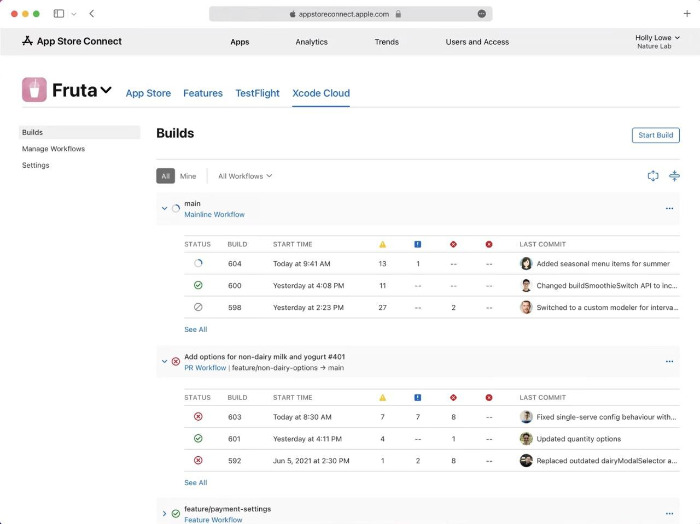The image size is (700, 524).
Task: Open the Fruta app switcher chevron
Action: point(106,90)
